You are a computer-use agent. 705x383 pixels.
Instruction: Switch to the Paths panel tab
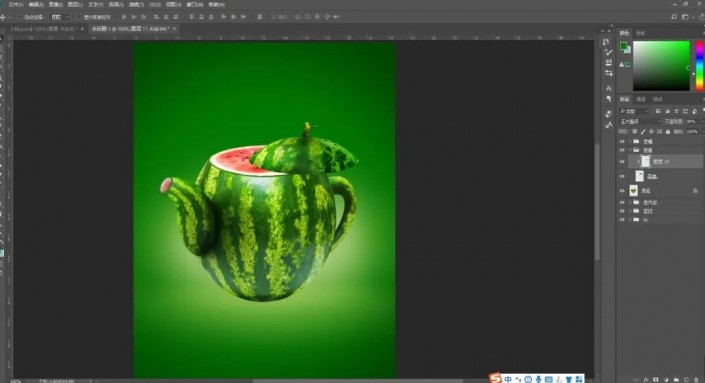(657, 99)
